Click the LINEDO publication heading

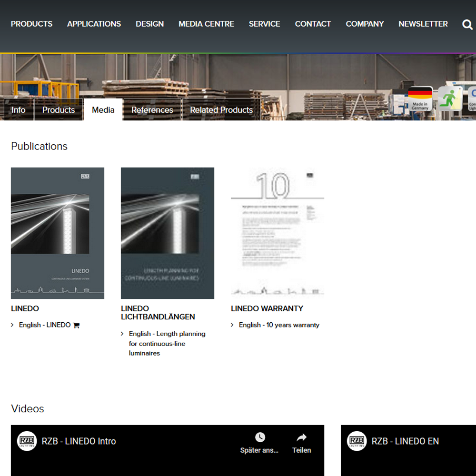coord(25,308)
